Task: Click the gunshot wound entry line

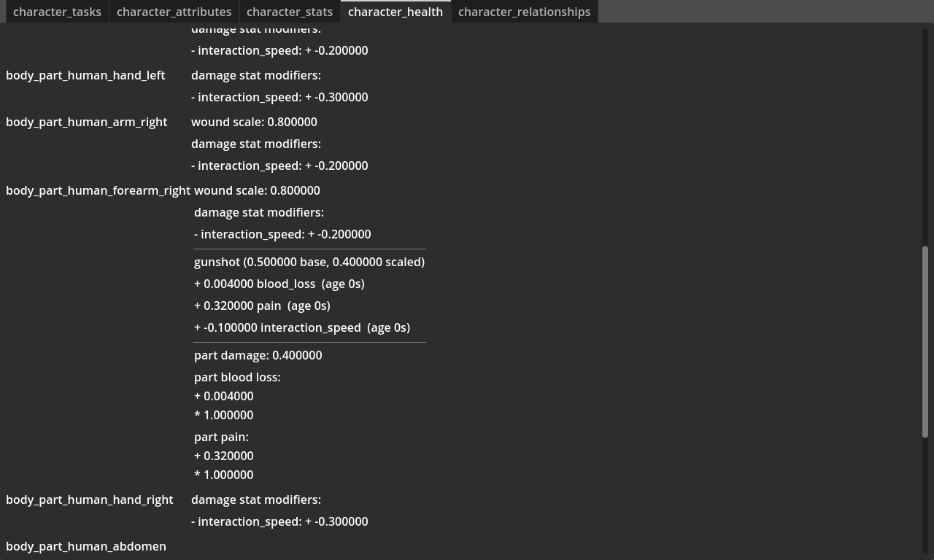Action: [309, 262]
